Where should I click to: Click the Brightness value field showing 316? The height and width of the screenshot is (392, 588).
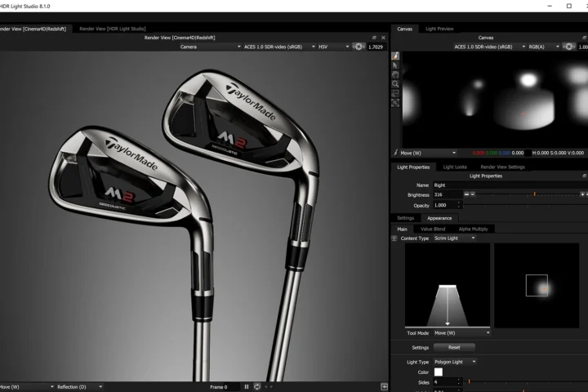[x=448, y=194]
